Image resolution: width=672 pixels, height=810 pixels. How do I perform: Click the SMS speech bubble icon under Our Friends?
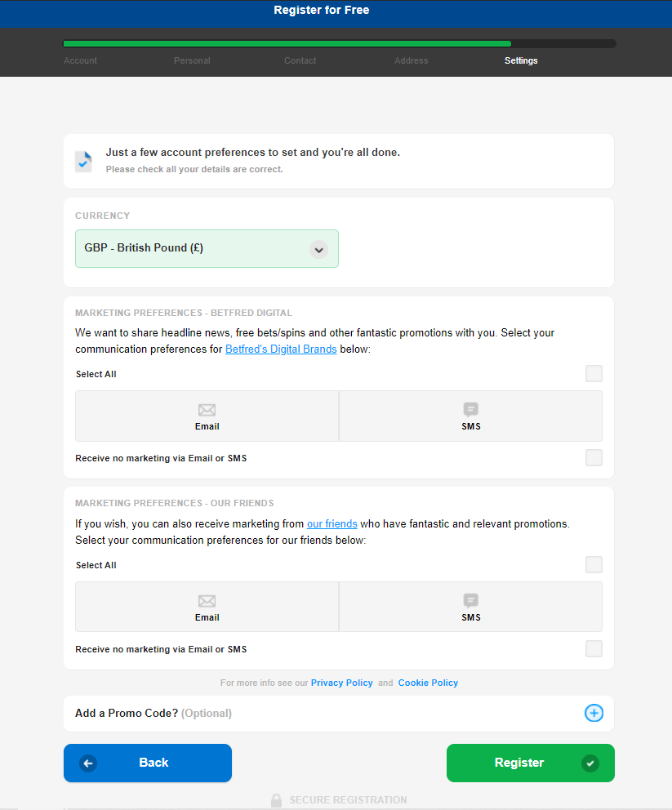pyautogui.click(x=470, y=601)
